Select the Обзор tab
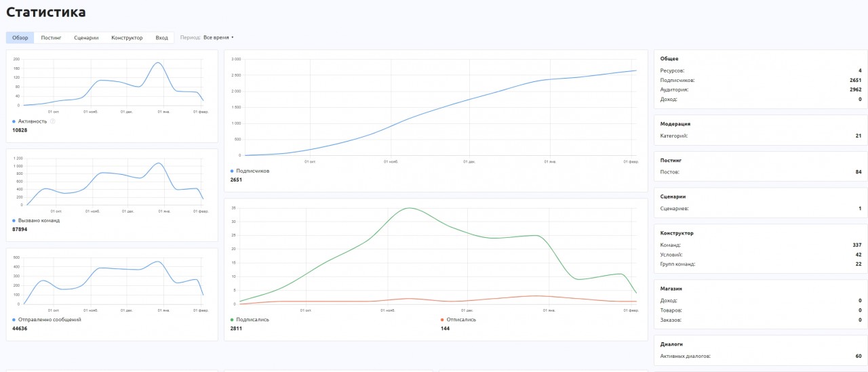 click(20, 38)
